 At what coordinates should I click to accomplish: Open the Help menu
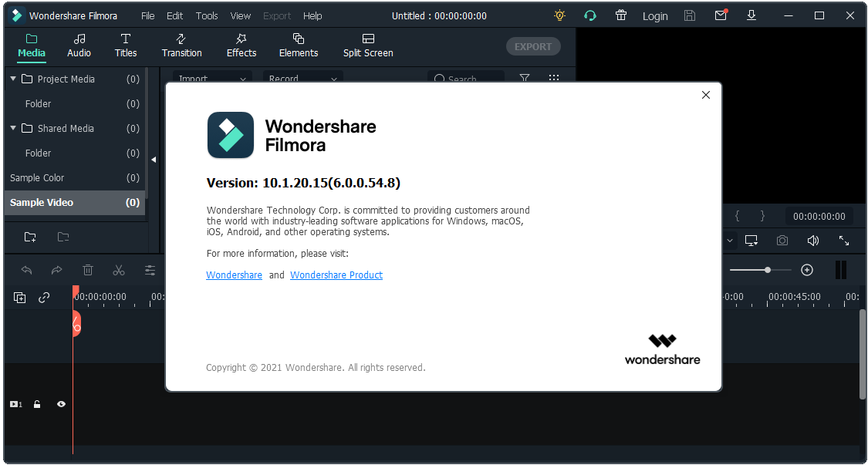click(312, 16)
